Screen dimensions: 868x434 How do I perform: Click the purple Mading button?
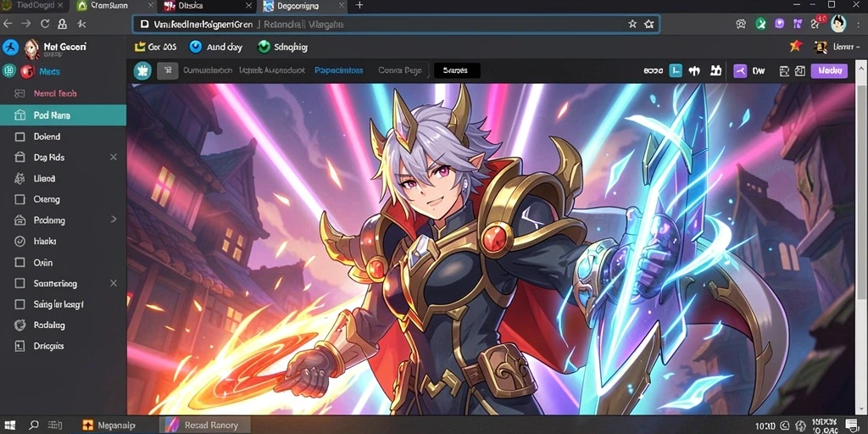pyautogui.click(x=829, y=71)
